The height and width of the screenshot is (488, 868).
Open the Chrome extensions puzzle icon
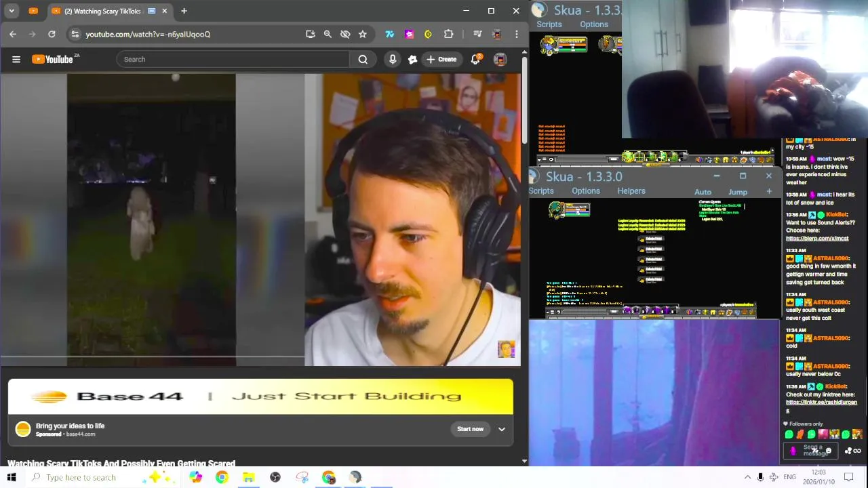point(448,34)
